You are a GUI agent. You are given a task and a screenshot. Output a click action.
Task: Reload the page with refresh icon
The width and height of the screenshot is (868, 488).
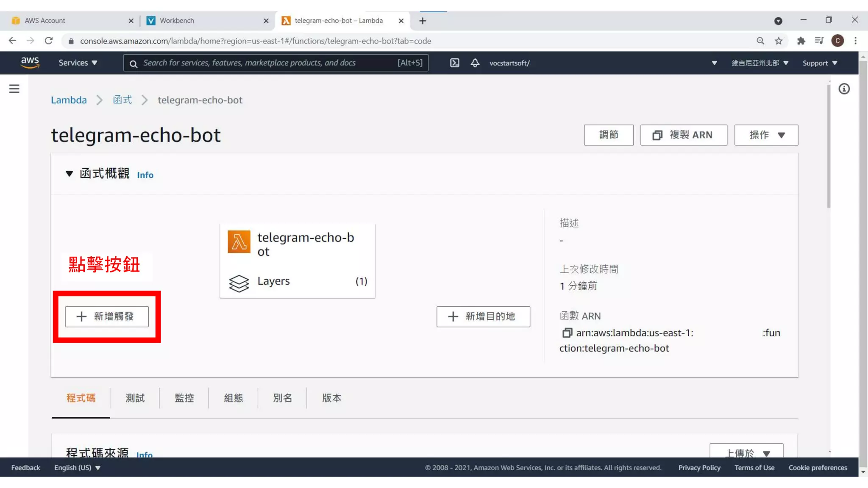click(49, 41)
